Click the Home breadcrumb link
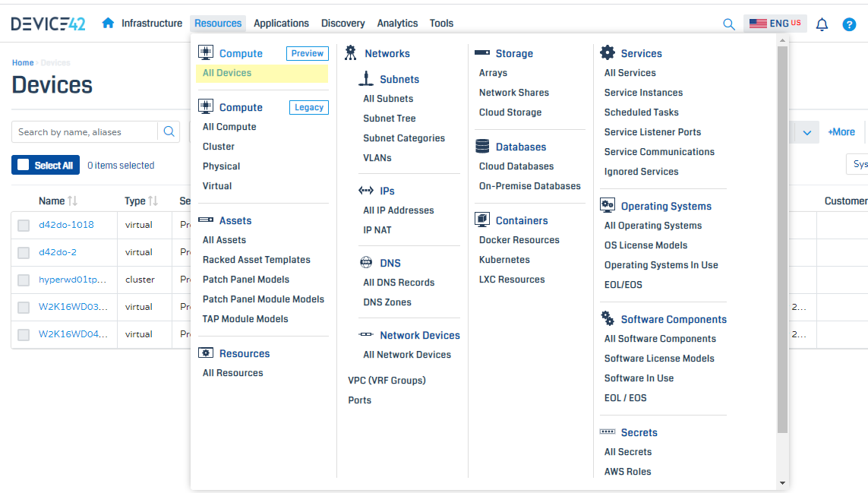 (23, 62)
